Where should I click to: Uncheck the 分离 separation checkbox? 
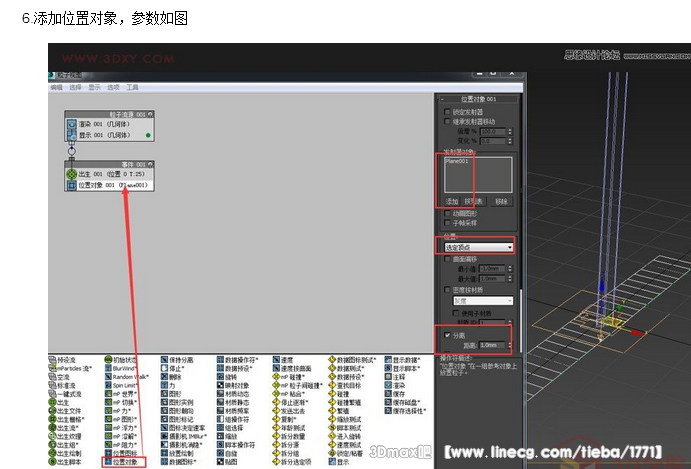(x=447, y=335)
